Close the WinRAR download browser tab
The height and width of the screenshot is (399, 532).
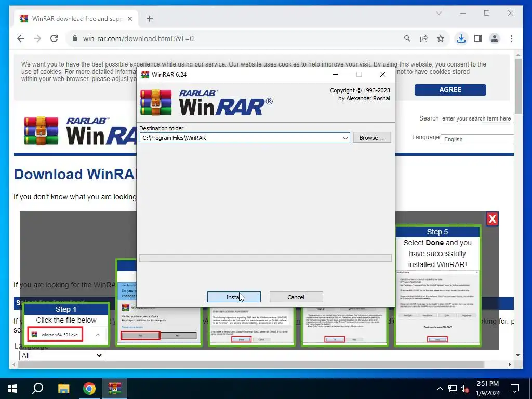(x=129, y=19)
